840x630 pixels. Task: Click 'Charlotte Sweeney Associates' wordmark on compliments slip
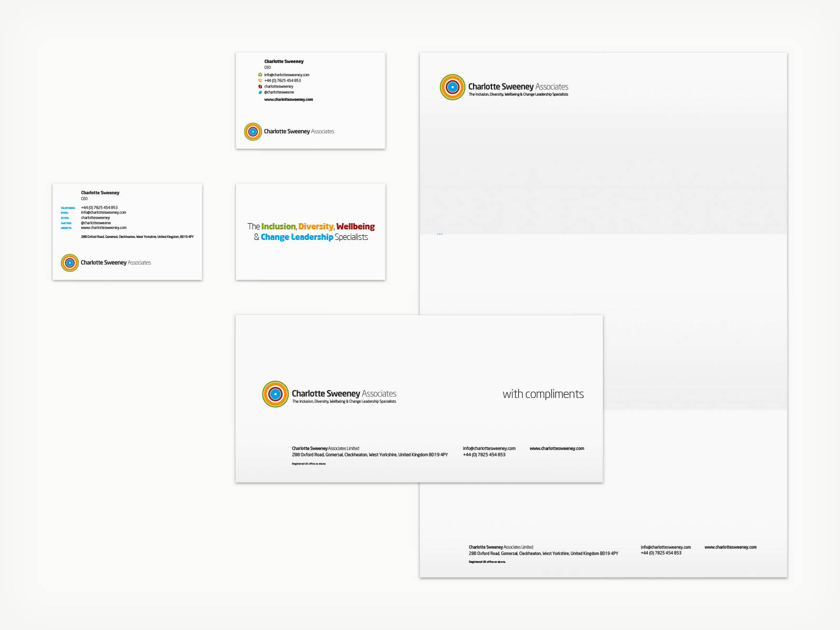click(344, 394)
